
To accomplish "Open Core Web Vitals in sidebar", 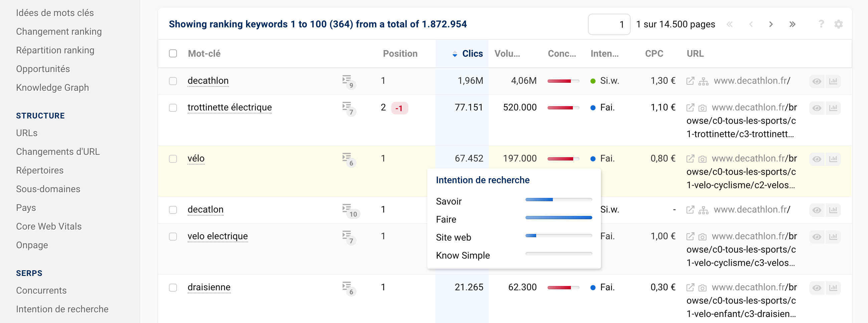I will (49, 226).
